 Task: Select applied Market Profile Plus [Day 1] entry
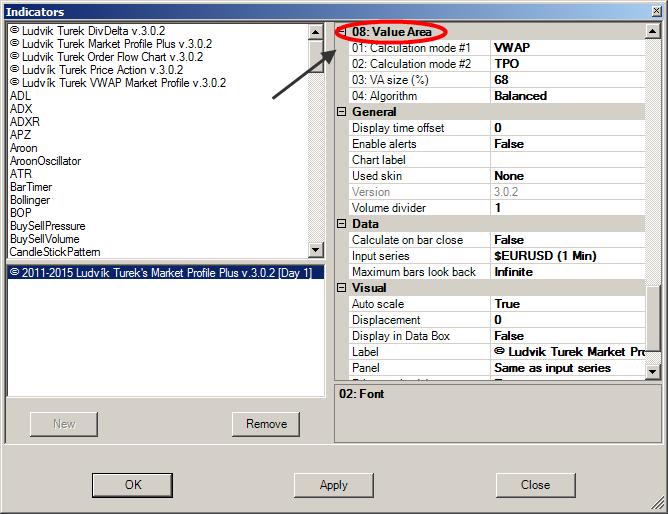pos(166,273)
